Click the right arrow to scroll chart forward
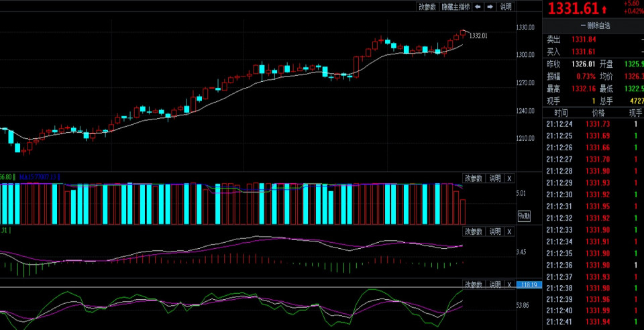 click(x=490, y=7)
